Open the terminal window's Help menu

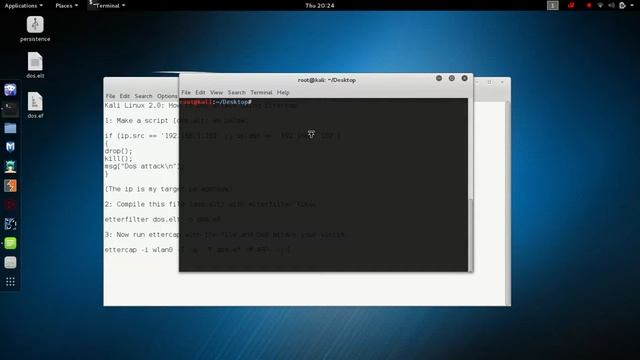pyautogui.click(x=283, y=93)
